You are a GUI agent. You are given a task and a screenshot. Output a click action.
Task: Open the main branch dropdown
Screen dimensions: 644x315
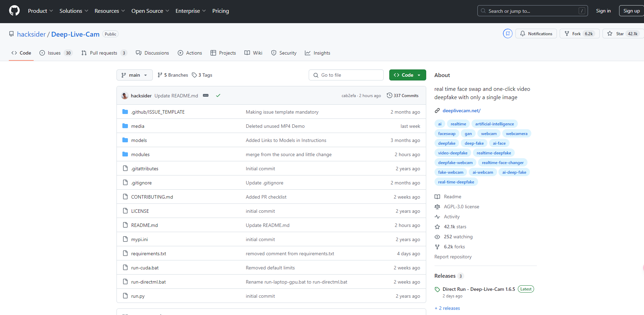pos(134,75)
